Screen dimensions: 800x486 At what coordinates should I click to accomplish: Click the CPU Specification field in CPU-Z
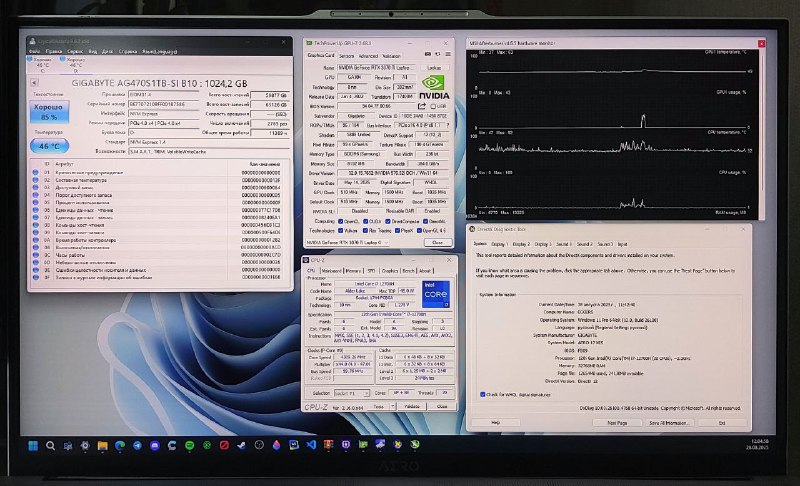click(393, 315)
